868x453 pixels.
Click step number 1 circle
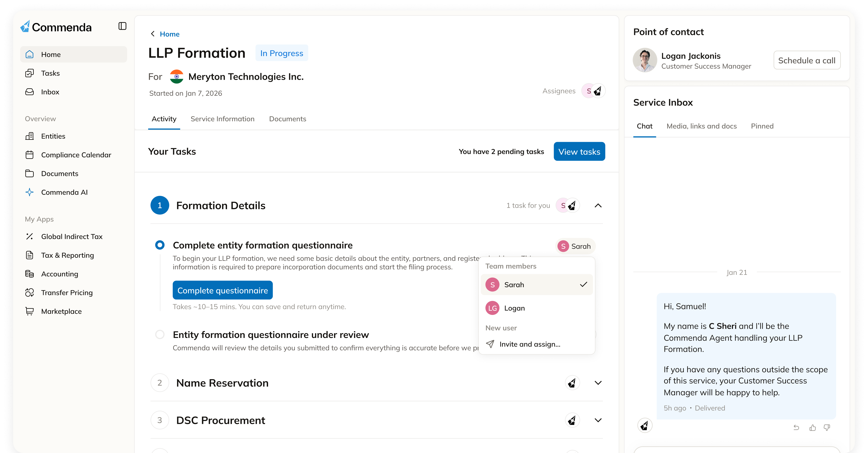(160, 205)
